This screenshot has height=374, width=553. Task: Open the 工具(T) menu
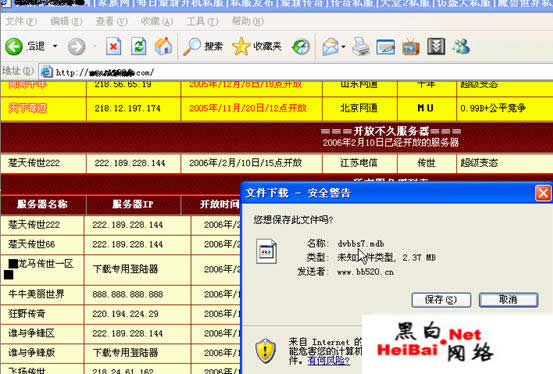pyautogui.click(x=202, y=22)
